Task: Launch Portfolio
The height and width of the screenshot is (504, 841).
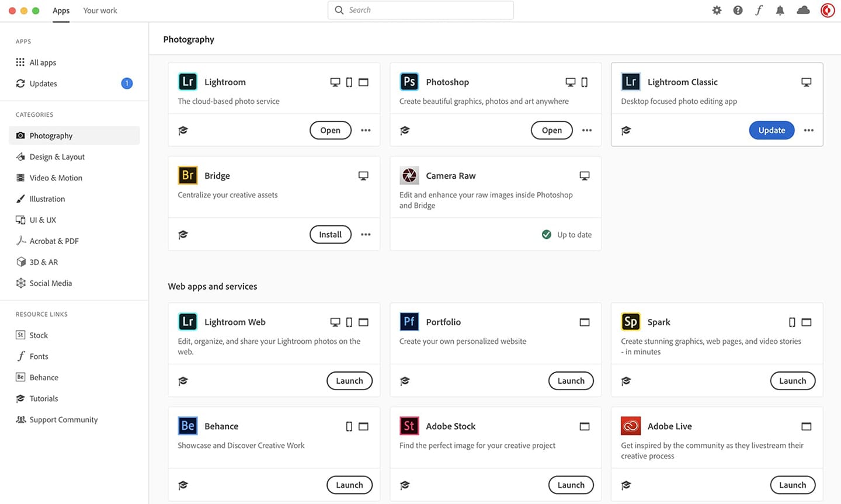Action: [571, 381]
